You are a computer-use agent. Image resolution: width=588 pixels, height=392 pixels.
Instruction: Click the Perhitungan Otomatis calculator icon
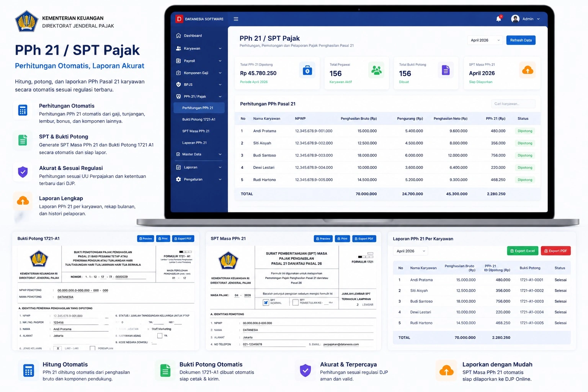click(23, 110)
